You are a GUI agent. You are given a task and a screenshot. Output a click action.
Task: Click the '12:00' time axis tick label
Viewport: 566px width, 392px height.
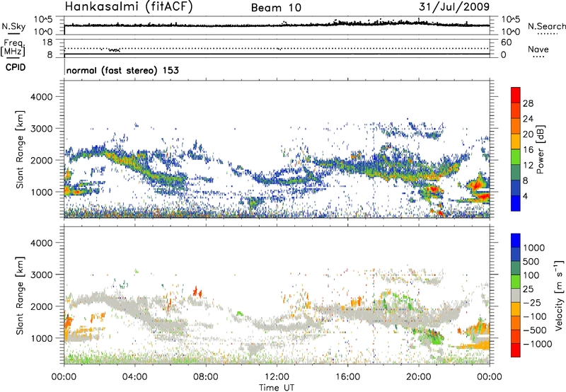click(x=277, y=376)
